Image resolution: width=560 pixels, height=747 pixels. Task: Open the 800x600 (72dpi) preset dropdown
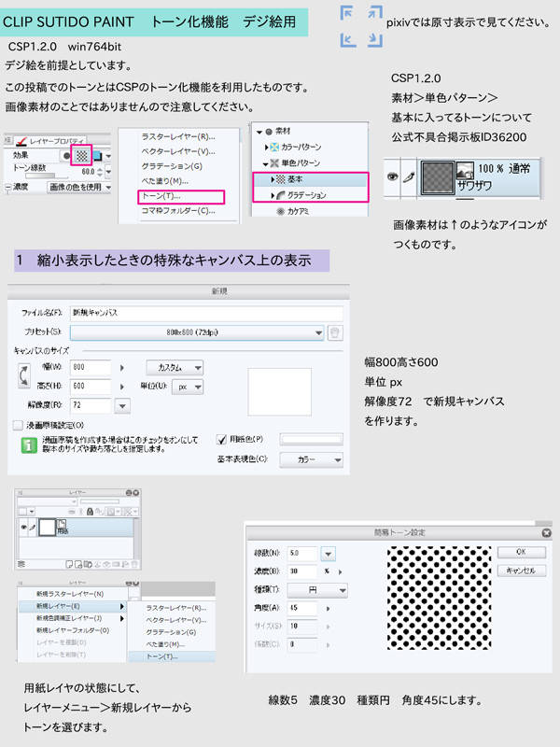click(x=197, y=332)
